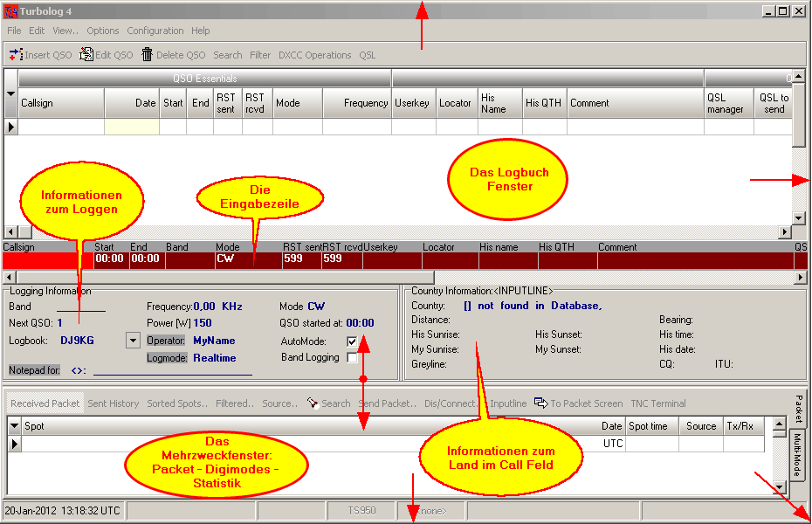Click the Operator label button

166,341
